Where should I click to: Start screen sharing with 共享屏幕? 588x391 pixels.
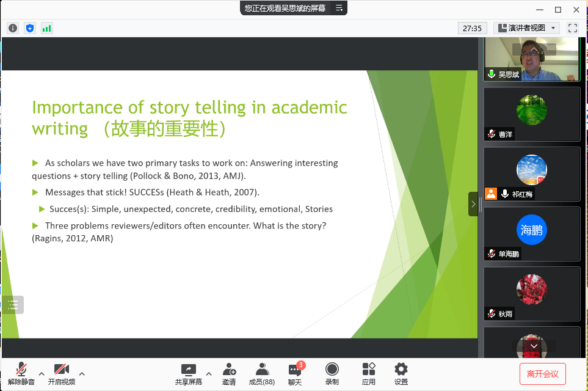tap(188, 374)
